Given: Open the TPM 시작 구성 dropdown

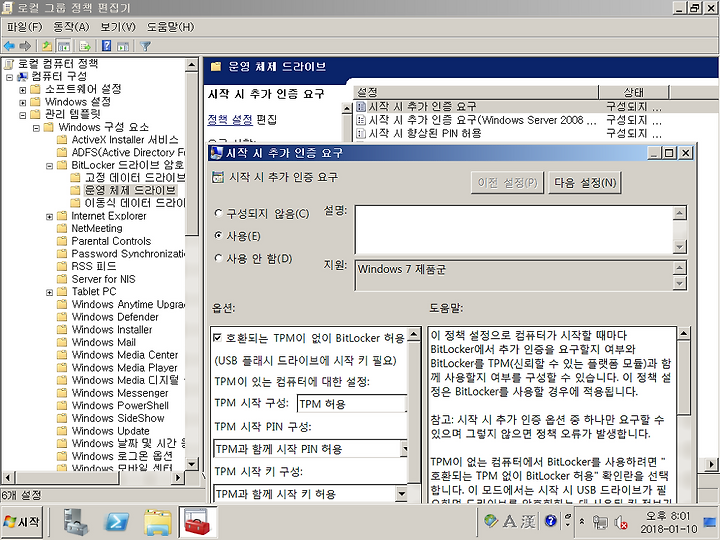Looking at the screenshot, I should pyautogui.click(x=352, y=404).
